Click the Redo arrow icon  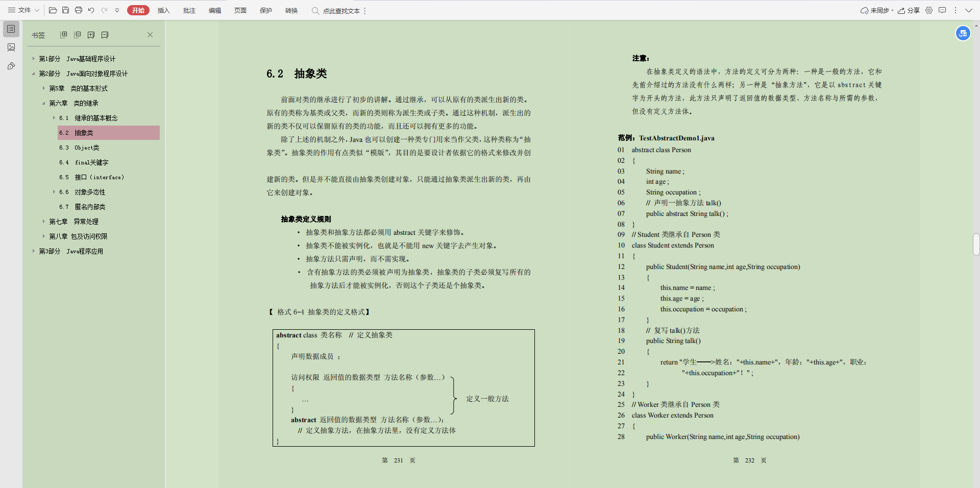coord(104,10)
